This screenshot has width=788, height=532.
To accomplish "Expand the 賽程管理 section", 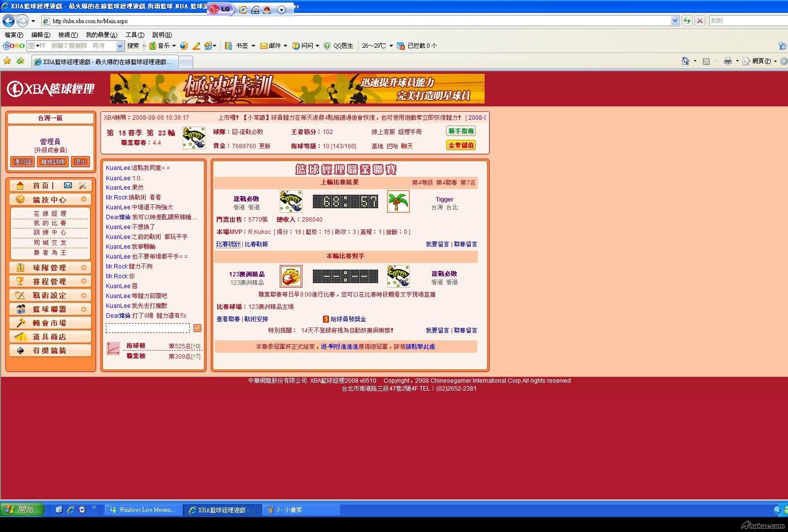I will (84, 281).
